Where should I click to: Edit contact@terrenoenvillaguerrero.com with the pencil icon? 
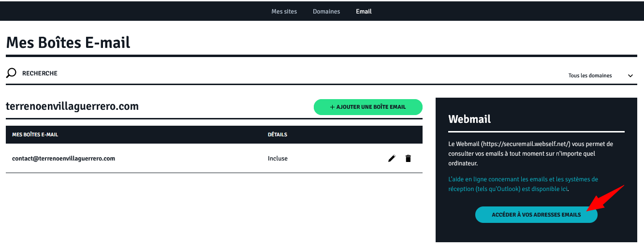392,159
